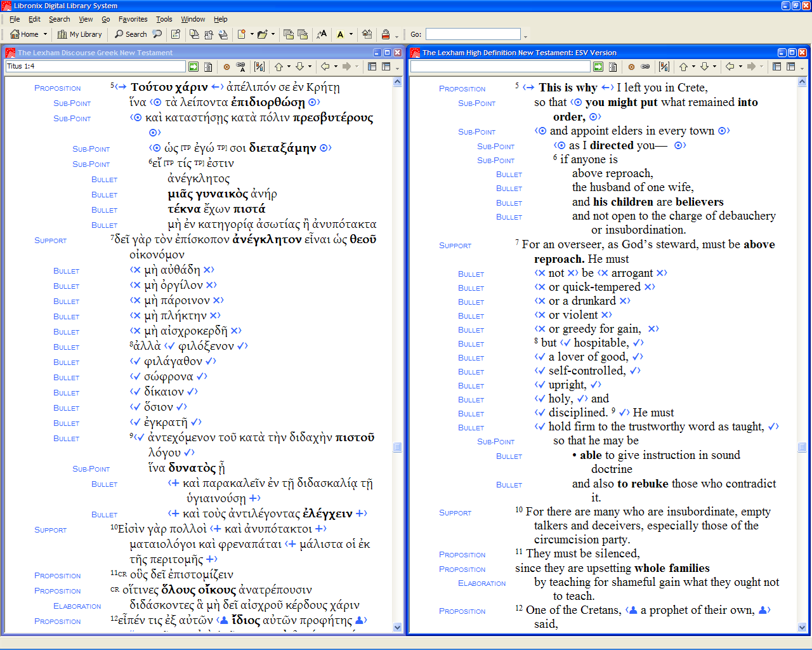Click next down arrow in ESV panel
The height and width of the screenshot is (650, 812).
pos(704,66)
